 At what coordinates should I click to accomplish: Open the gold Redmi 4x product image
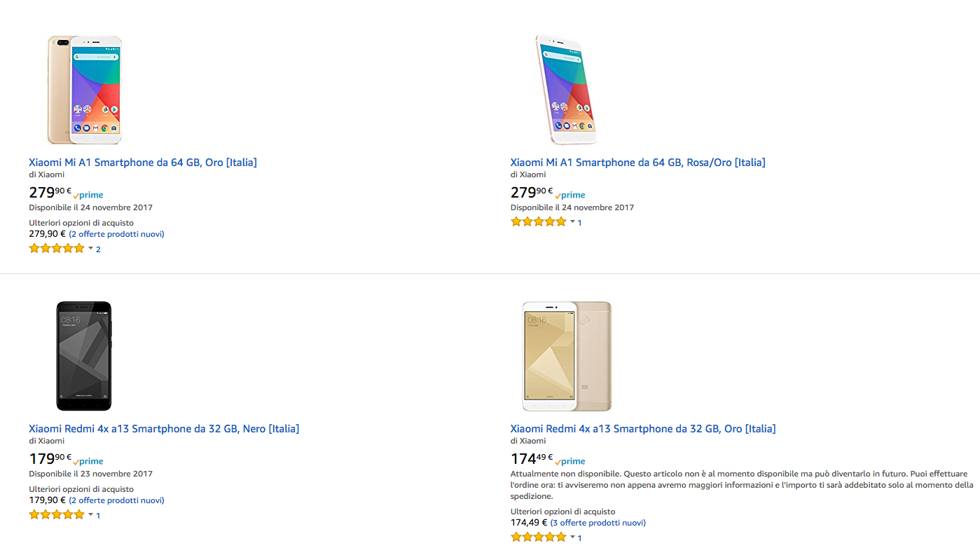[567, 356]
